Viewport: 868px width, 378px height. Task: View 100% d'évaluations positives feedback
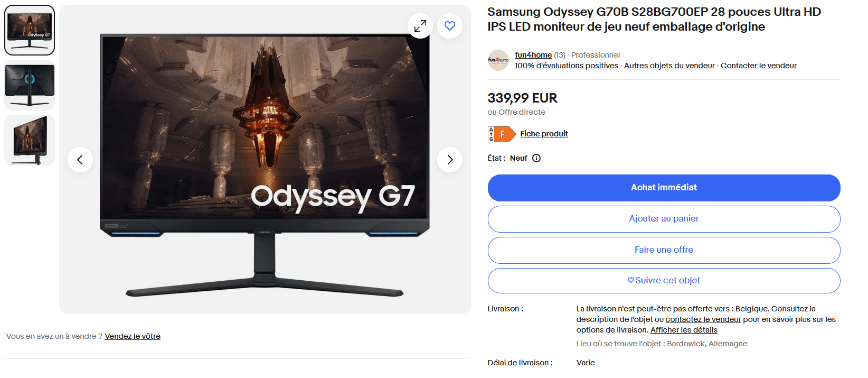pos(567,66)
